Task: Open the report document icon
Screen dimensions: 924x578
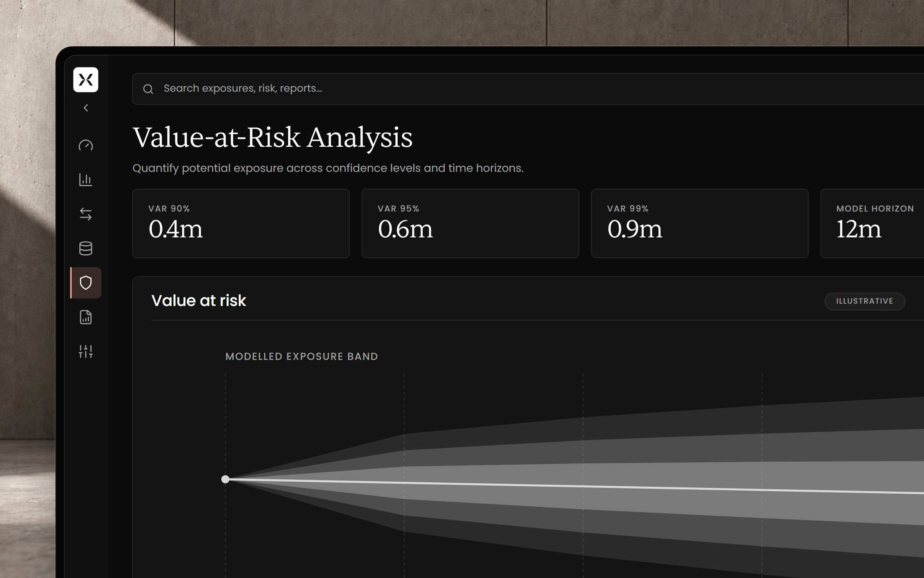Action: (85, 317)
